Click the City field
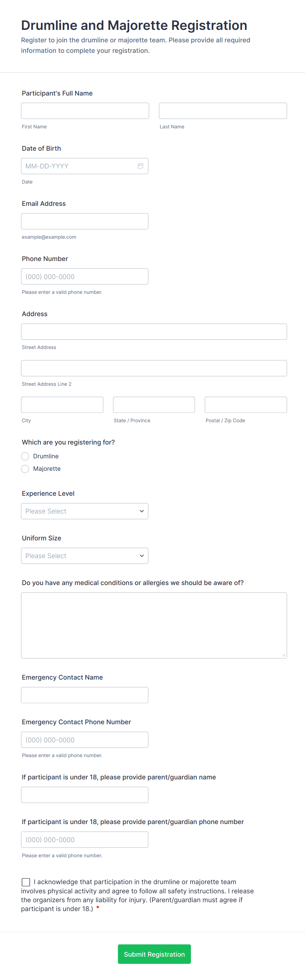The image size is (305, 980). (62, 404)
